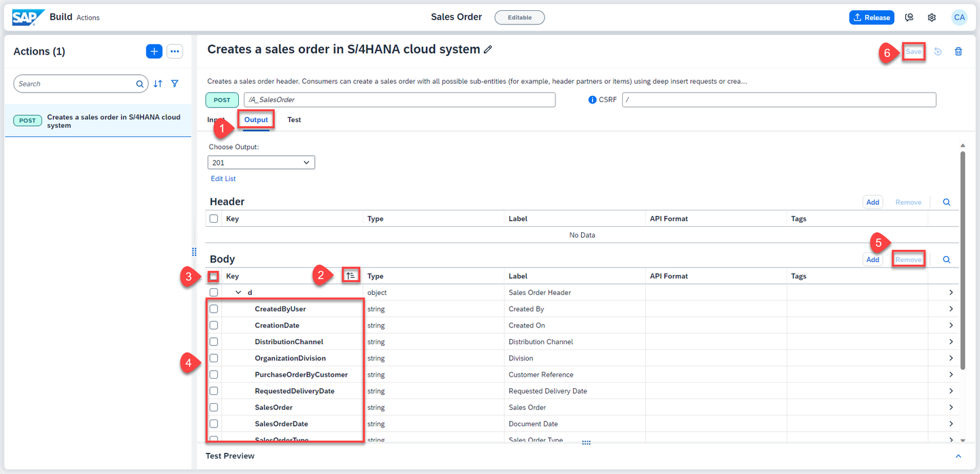
Task: Check the OrganizationDivision checkbox
Action: [x=214, y=358]
